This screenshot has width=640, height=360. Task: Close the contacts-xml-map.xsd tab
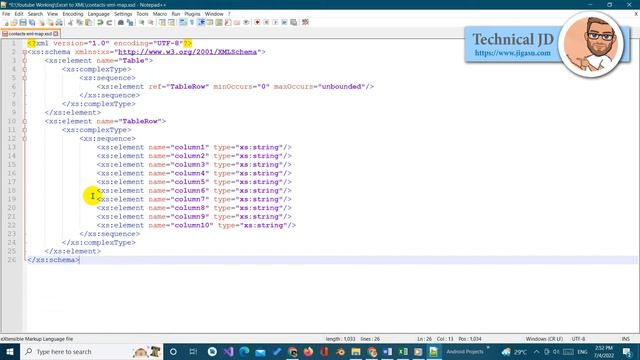tap(56, 34)
